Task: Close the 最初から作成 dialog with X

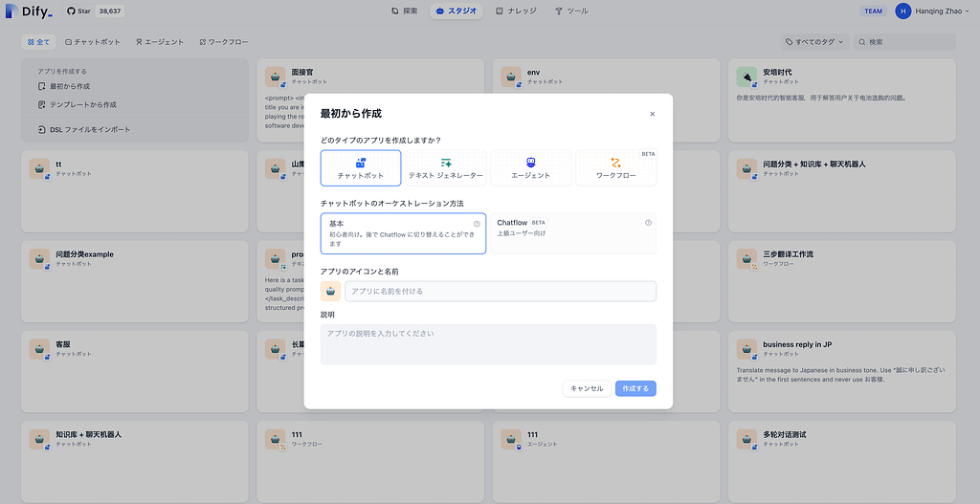Action: pos(653,114)
